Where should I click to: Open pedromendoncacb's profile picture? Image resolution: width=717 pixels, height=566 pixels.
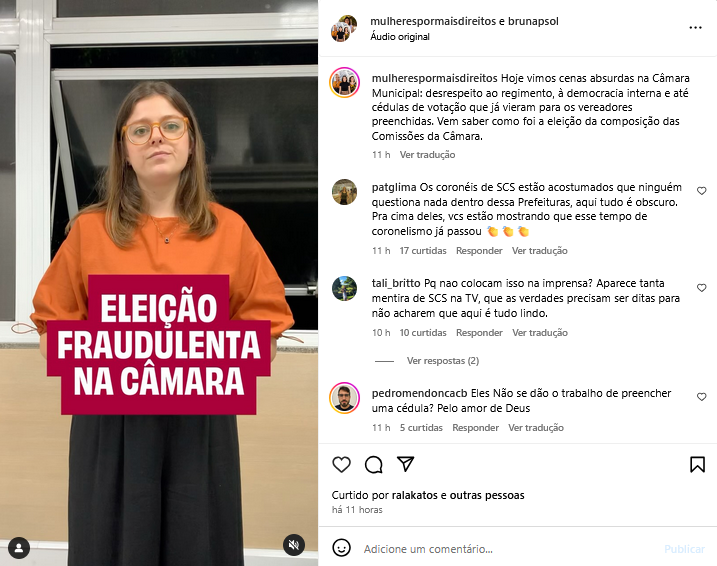[x=344, y=399]
